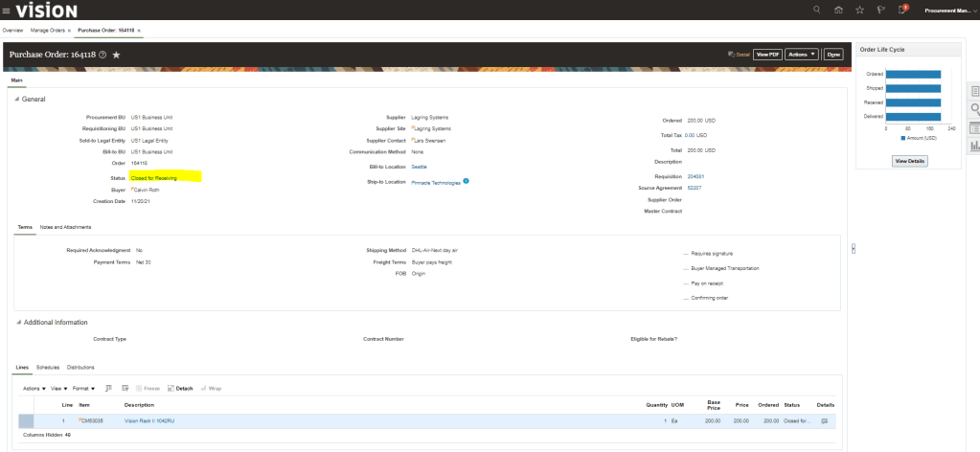Click the help icon beside Purchase Order title
Image resolution: width=980 pixels, height=452 pixels.
(102, 56)
